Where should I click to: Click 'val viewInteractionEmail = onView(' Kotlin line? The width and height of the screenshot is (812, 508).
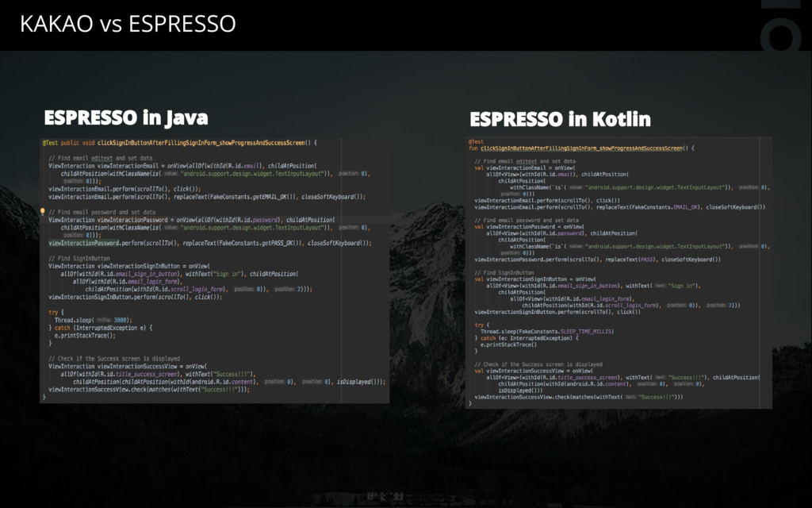pos(525,168)
